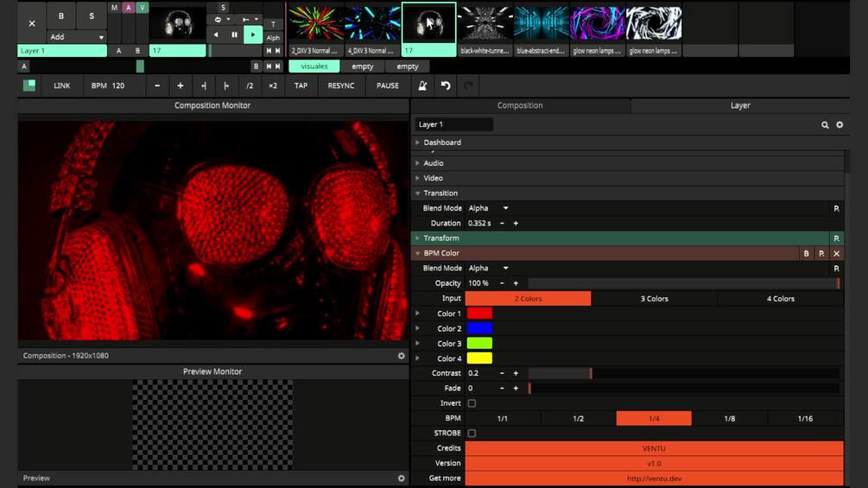The image size is (868, 488).
Task: Remove the BPM Color effect with X
Action: coord(836,253)
